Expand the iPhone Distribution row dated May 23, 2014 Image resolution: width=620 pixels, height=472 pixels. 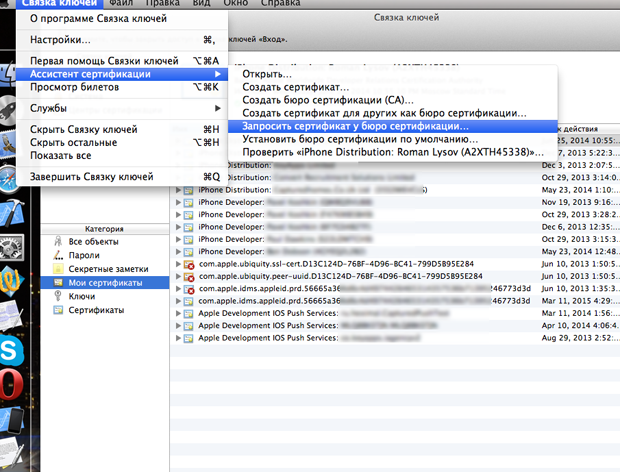tap(178, 190)
